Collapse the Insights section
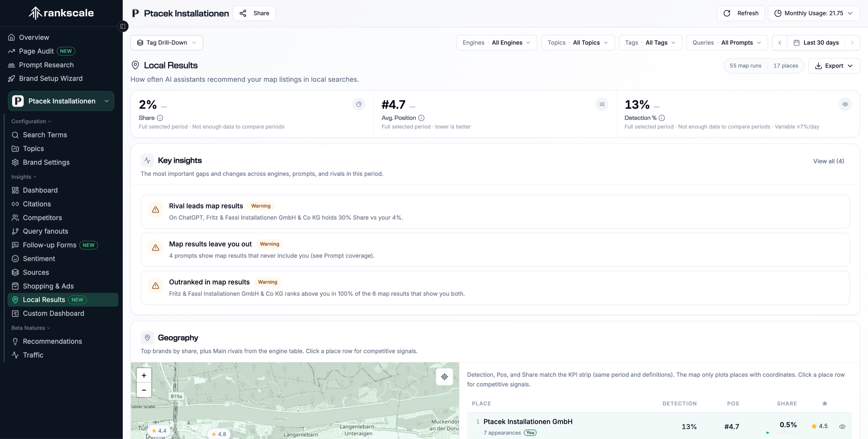The image size is (868, 439). coord(24,177)
